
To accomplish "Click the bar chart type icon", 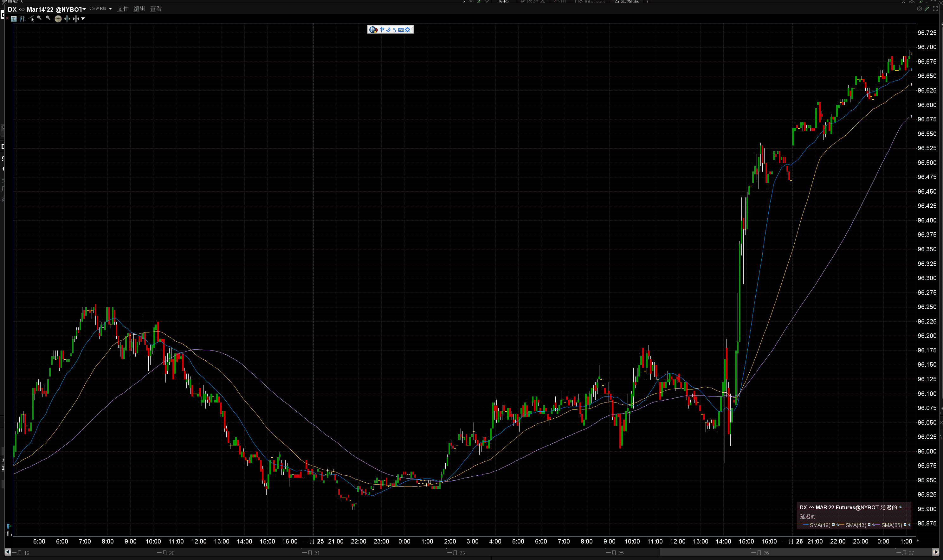I will point(23,19).
